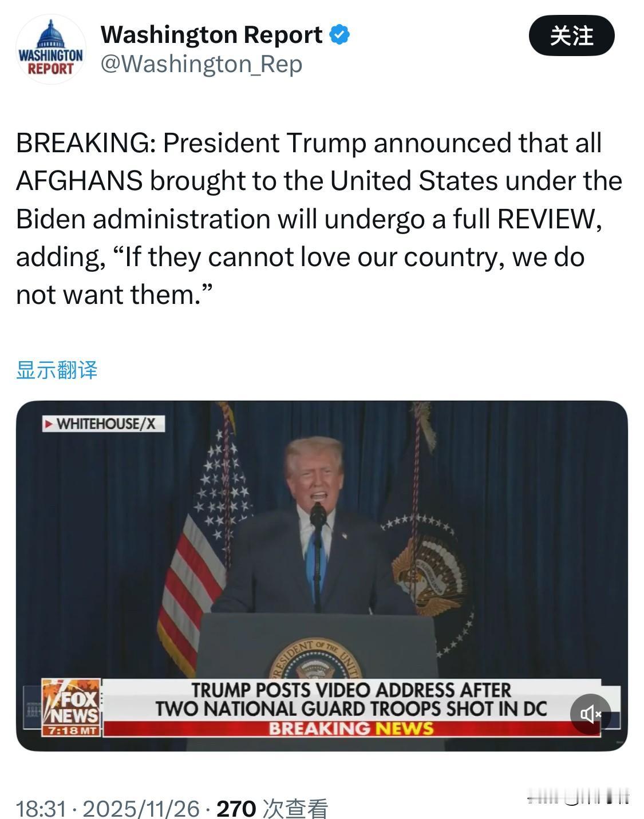Play the video of Trump at the podium
Viewport: 644px width, 819px height.
(322, 575)
